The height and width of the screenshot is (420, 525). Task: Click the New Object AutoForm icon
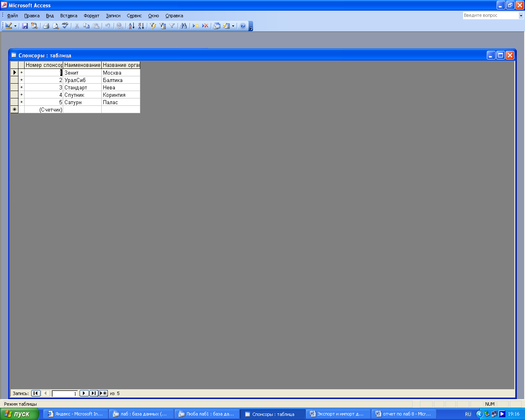(x=226, y=26)
